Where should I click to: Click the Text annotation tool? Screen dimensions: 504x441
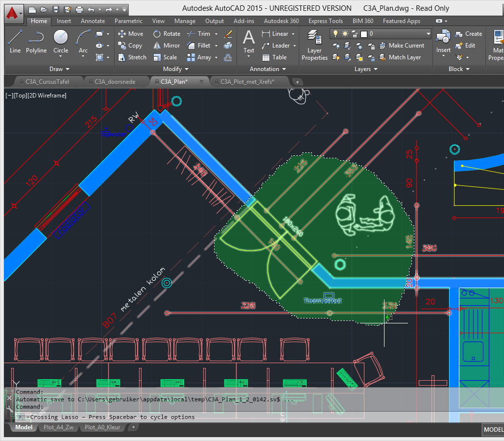click(249, 42)
